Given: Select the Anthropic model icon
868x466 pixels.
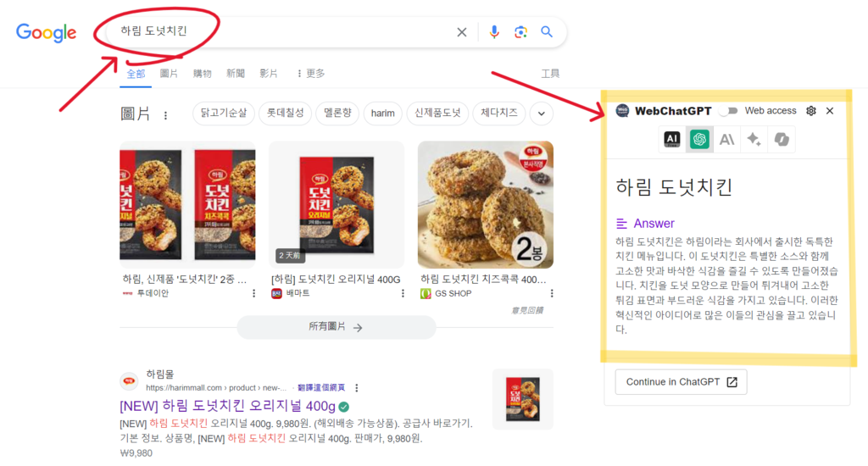Looking at the screenshot, I should pos(726,139).
